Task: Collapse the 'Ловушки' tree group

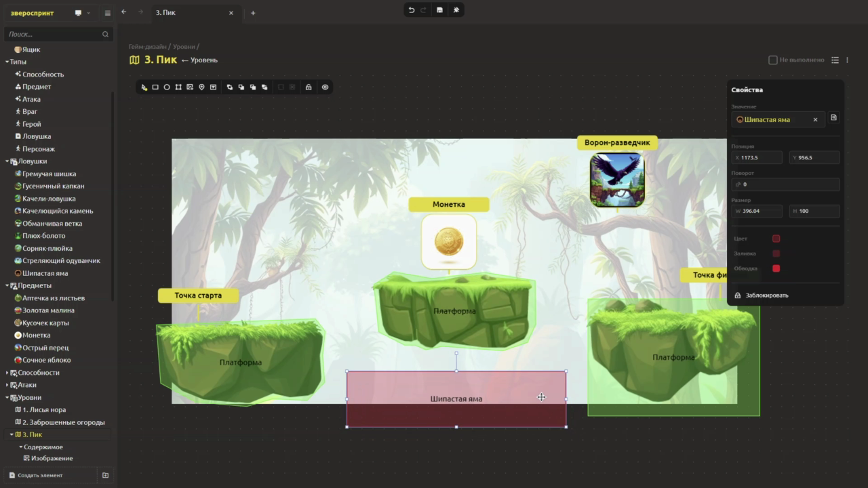Action: (7, 161)
